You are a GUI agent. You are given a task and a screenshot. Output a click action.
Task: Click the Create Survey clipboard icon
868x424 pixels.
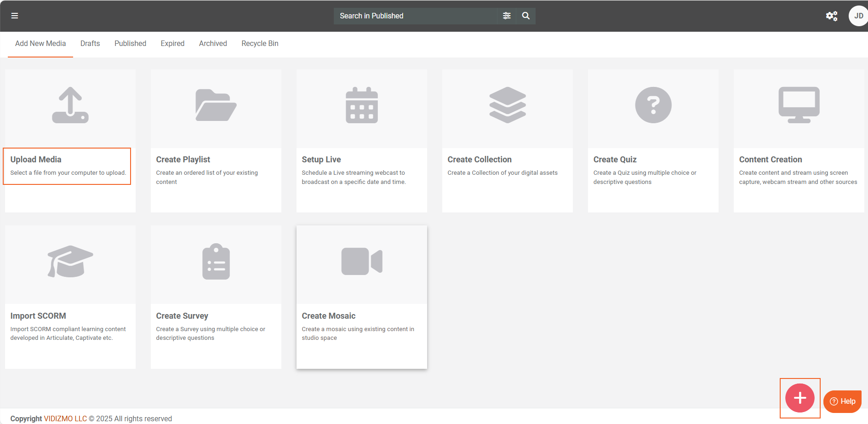coord(216,262)
